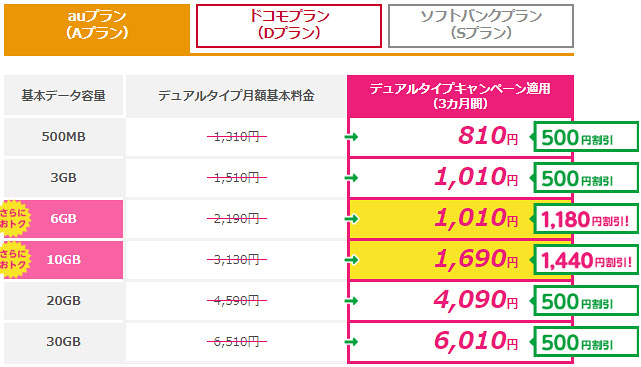Click the green arrow in the 30GB row
This screenshot has width=641, height=367.
coord(351,342)
